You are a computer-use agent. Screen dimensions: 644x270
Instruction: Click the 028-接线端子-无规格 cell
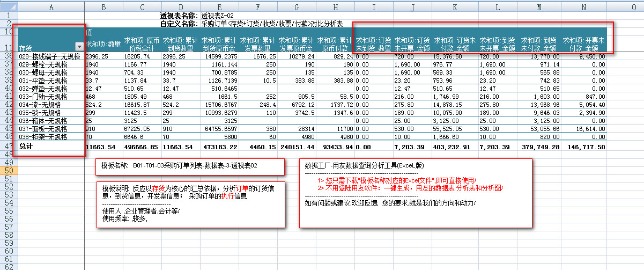(49, 56)
